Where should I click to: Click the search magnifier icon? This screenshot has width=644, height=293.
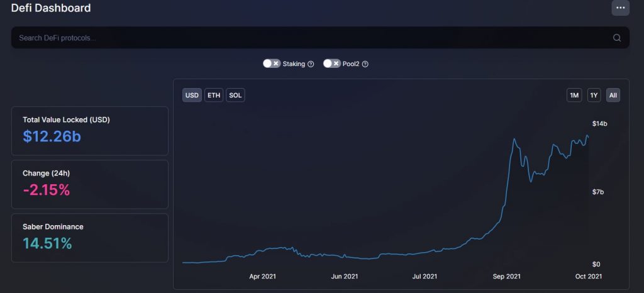(x=617, y=38)
